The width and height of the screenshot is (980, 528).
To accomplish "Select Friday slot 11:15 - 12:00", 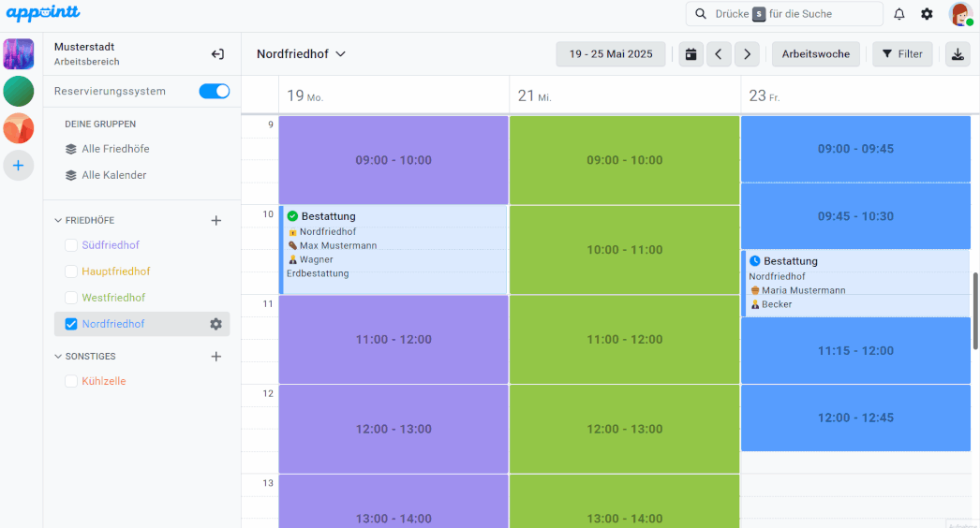I will point(855,350).
